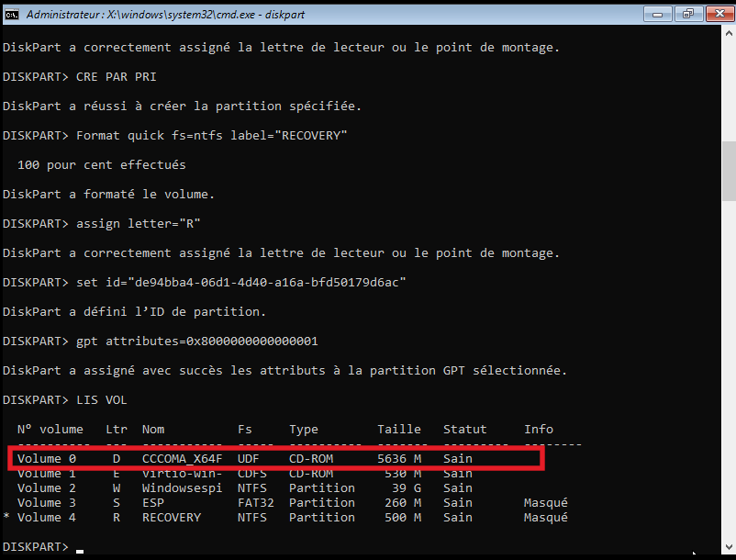736x560 pixels.
Task: Click the Volume 2 Windowsespi line
Action: point(182,487)
